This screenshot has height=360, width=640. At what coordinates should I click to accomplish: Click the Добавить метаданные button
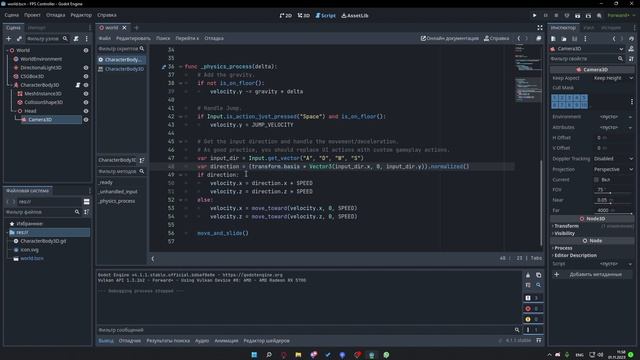592,275
